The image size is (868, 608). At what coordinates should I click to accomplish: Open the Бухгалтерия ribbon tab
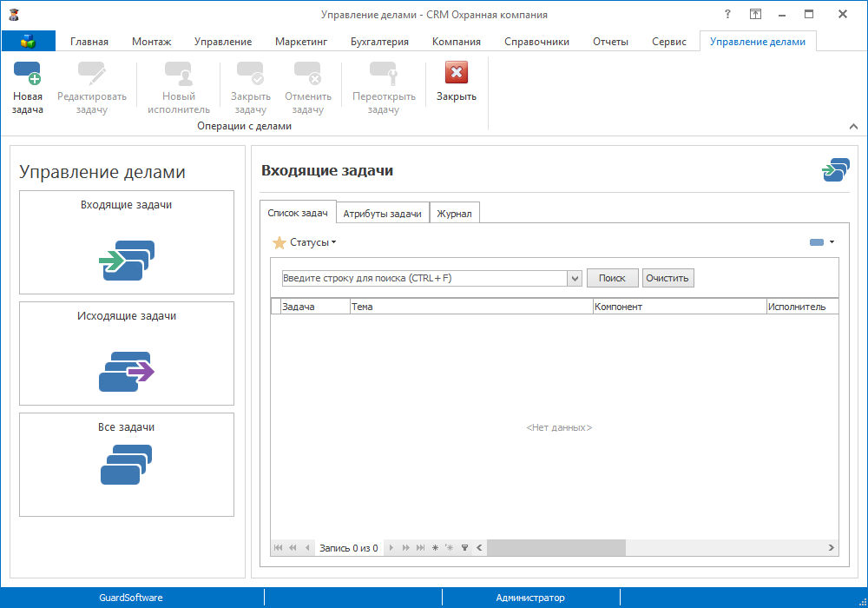point(379,42)
